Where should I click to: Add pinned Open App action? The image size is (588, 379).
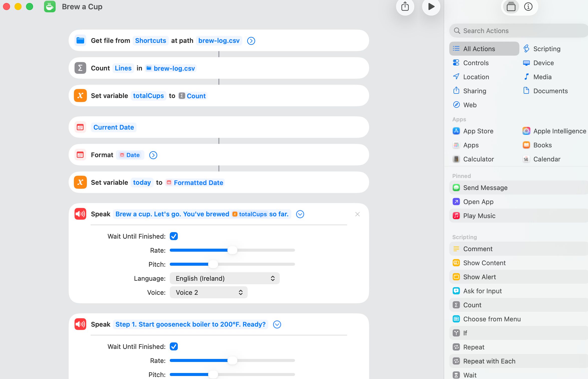pos(518,202)
